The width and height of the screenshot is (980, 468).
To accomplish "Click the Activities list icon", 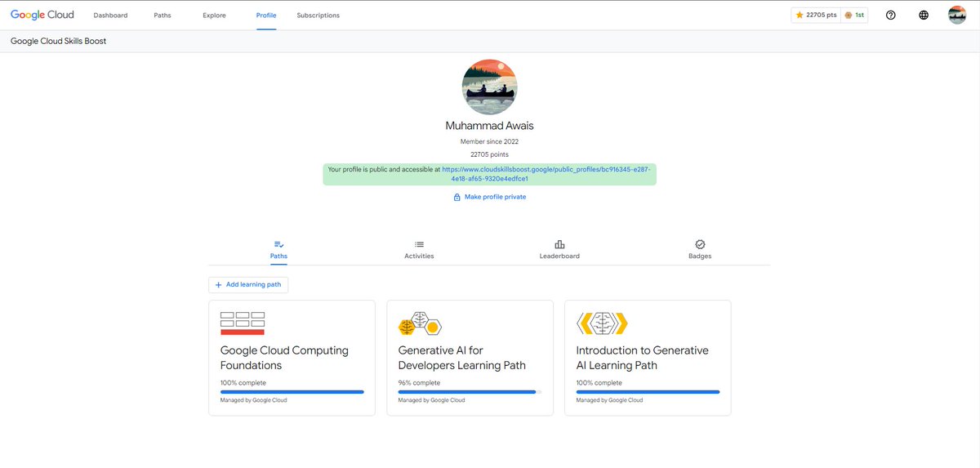I will tap(419, 244).
